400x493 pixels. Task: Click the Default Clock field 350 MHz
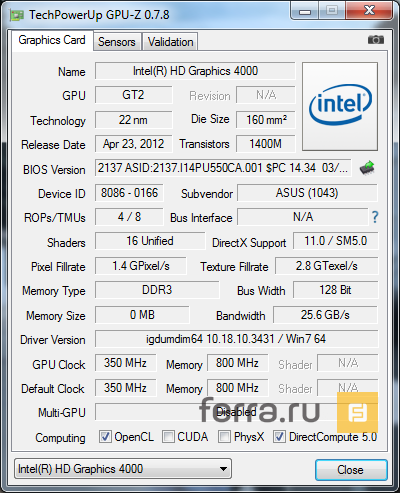pos(126,388)
